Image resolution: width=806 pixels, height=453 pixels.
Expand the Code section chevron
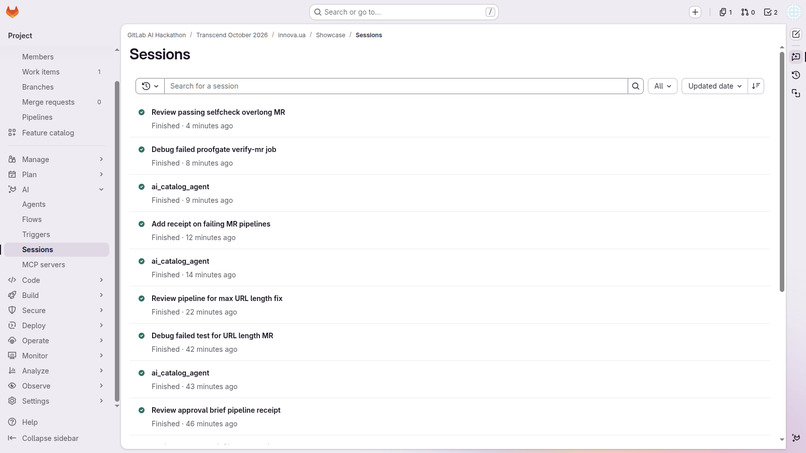coord(101,280)
